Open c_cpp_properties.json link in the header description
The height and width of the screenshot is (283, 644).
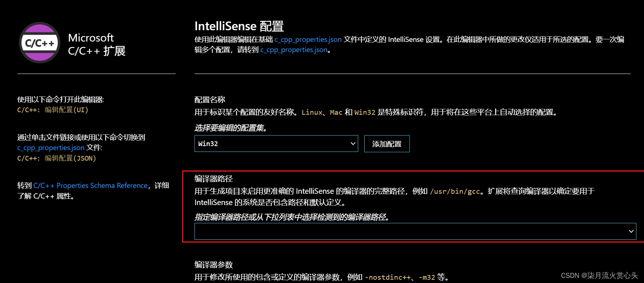point(308,39)
